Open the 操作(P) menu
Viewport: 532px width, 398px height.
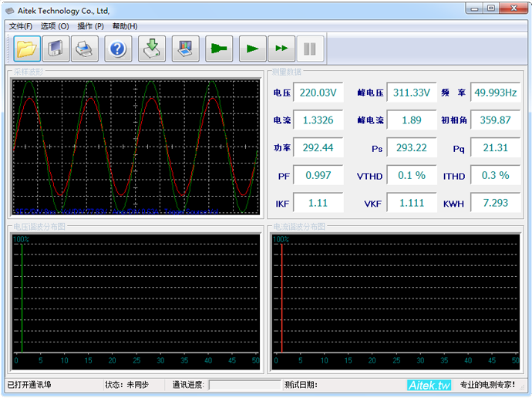(90, 26)
